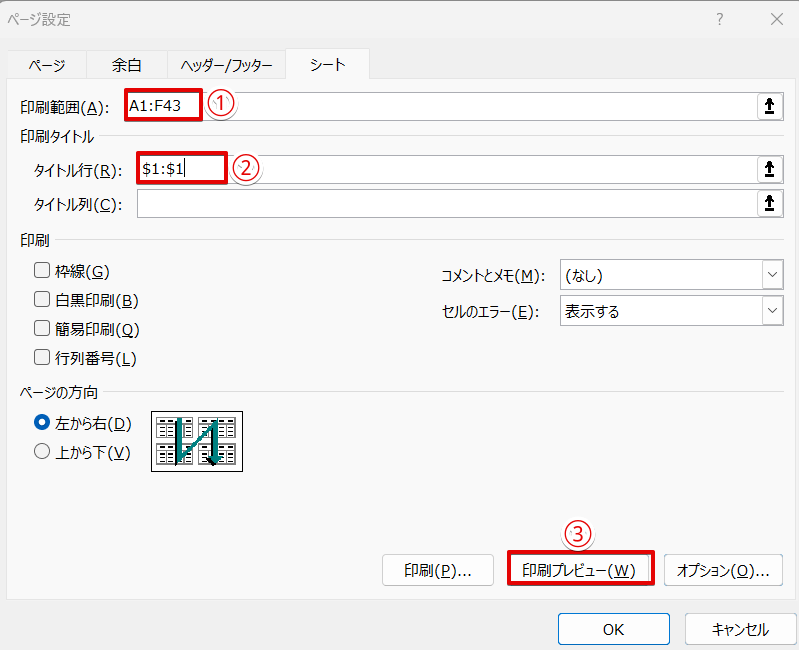This screenshot has width=799, height=650.
Task: Select the シート tab
Action: pos(328,64)
